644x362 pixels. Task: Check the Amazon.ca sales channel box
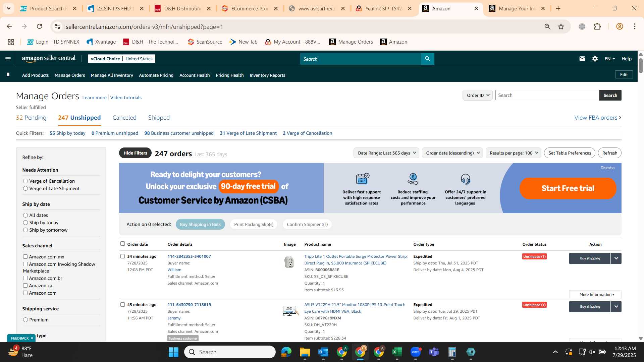[x=25, y=285]
